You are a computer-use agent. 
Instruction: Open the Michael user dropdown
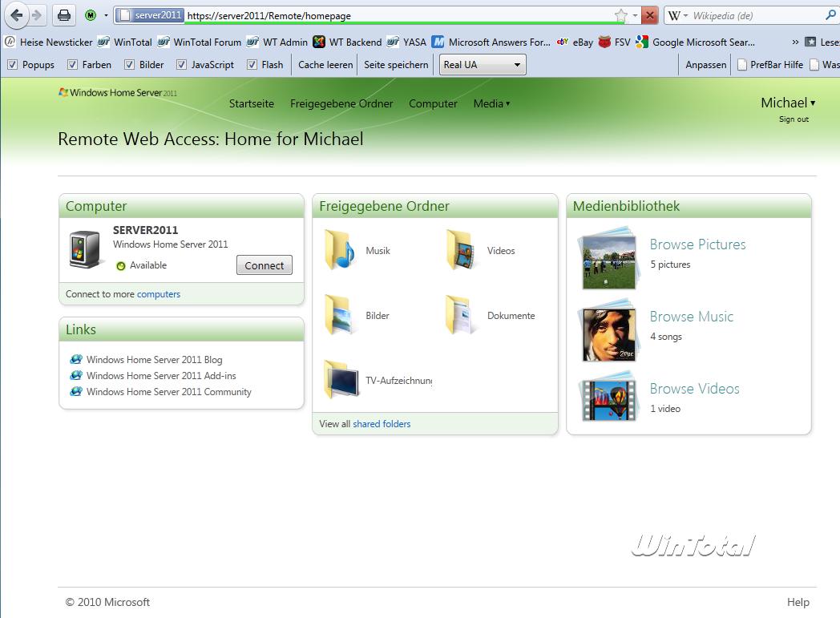[787, 103]
